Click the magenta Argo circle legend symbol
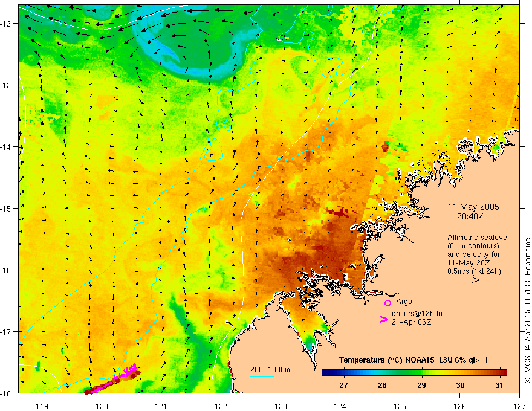The width and height of the screenshot is (532, 411). coord(388,303)
